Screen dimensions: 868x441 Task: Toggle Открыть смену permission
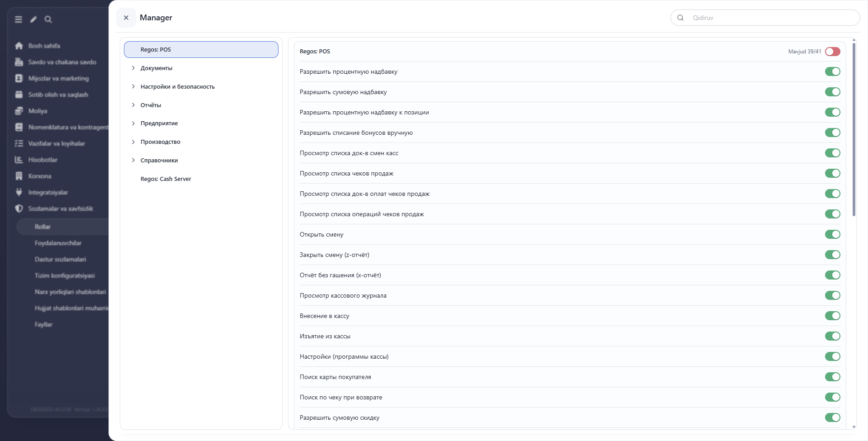coord(833,234)
